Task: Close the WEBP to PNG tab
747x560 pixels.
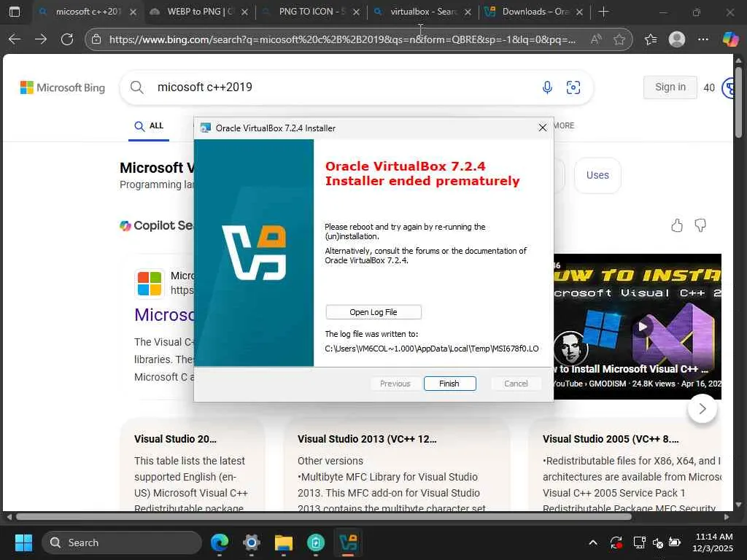Action: (245, 12)
